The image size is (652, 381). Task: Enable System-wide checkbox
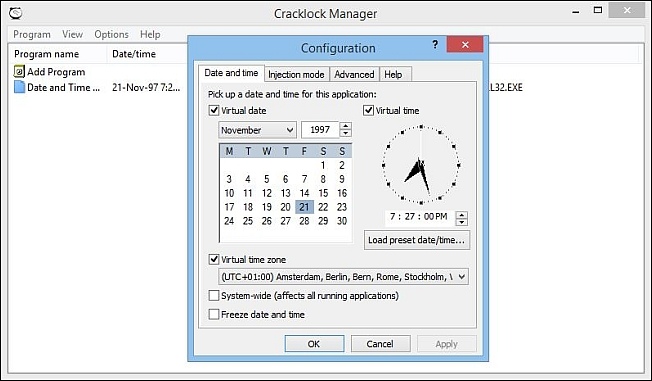pos(214,296)
